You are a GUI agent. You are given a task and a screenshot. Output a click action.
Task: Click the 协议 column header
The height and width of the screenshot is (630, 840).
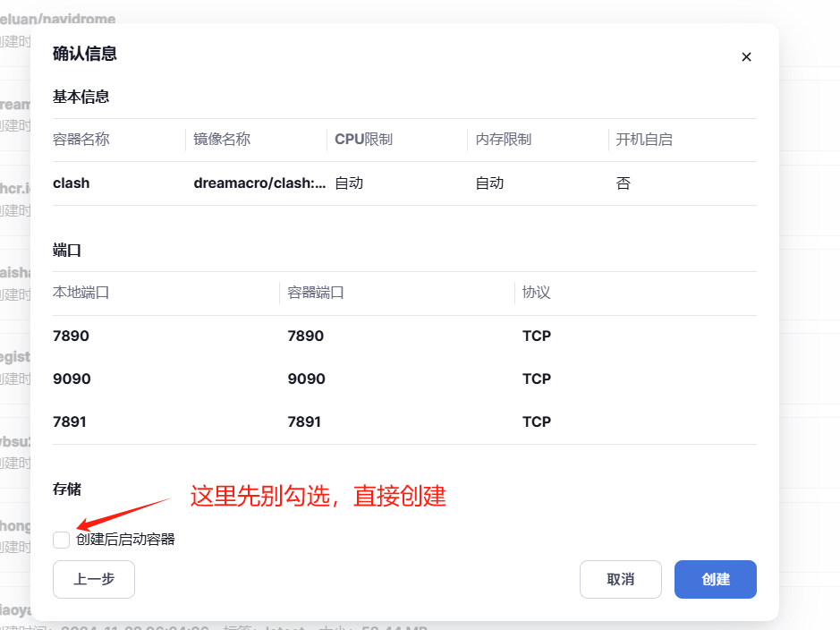tap(536, 293)
